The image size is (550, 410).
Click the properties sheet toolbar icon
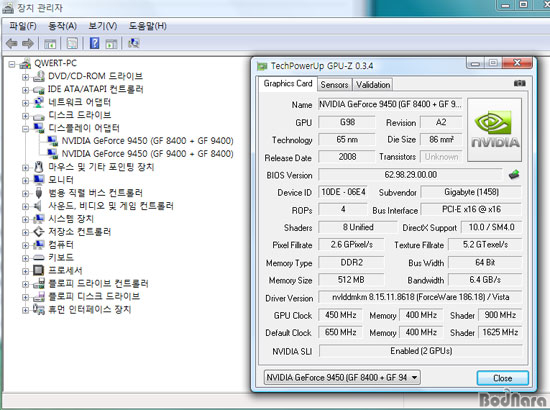72,43
